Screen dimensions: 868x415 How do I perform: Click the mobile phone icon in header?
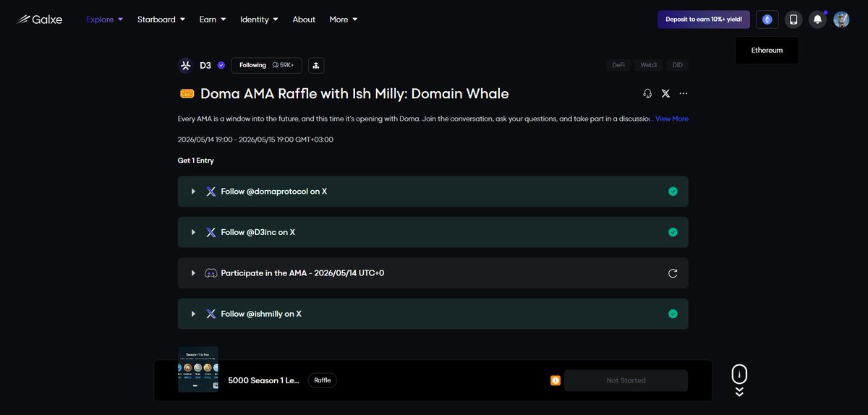pos(793,20)
